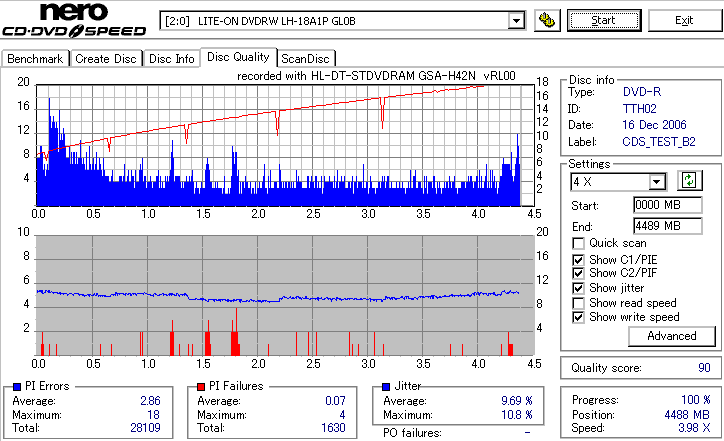Select the Disc Quality tab
Screen dimensions: 724x441
point(238,57)
